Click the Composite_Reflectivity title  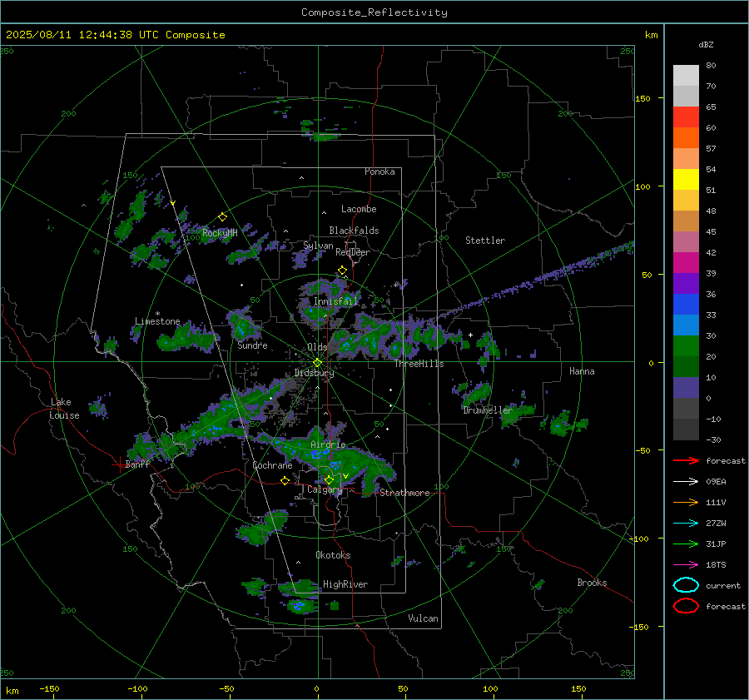(x=374, y=12)
